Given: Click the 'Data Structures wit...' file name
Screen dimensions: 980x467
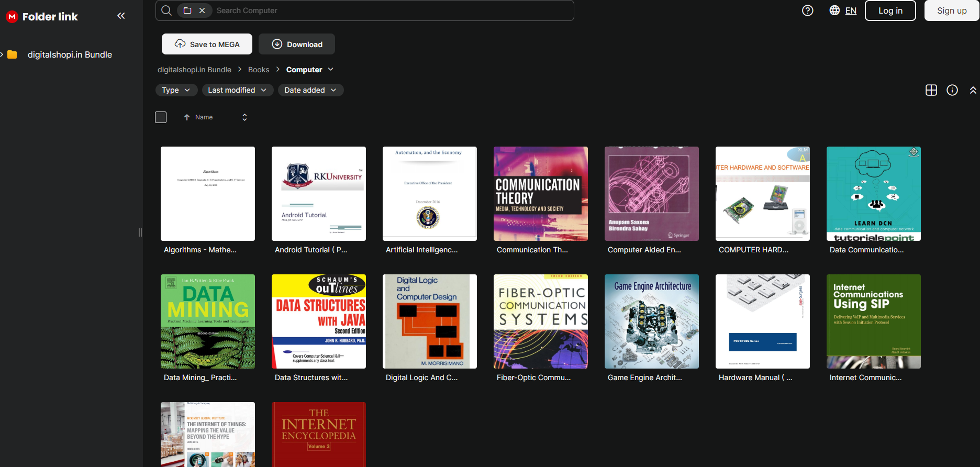Looking at the screenshot, I should point(311,377).
